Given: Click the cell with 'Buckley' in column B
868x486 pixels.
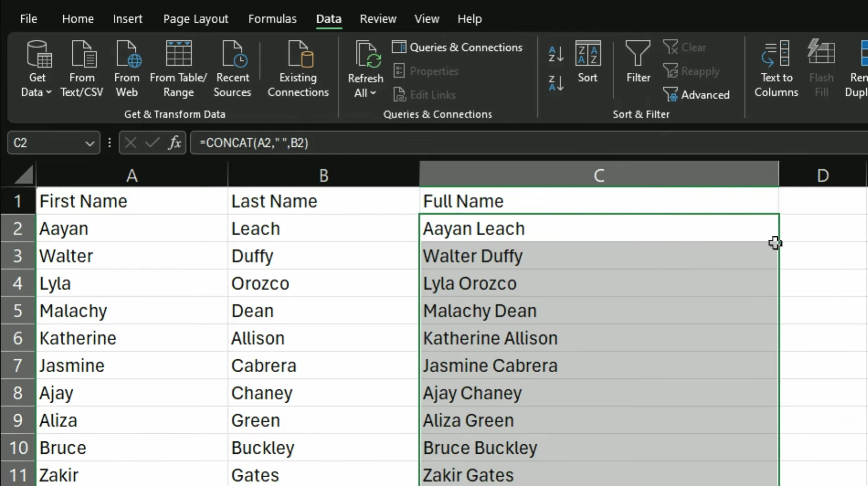Looking at the screenshot, I should [323, 448].
